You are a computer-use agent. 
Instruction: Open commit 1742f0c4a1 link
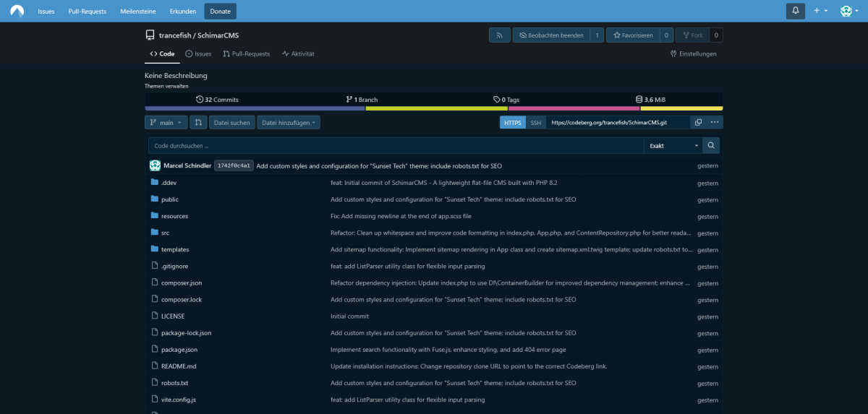click(234, 165)
